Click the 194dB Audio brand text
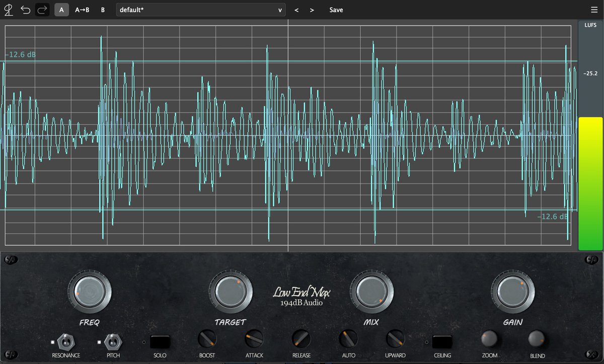This screenshot has width=604, height=364. pyautogui.click(x=301, y=303)
